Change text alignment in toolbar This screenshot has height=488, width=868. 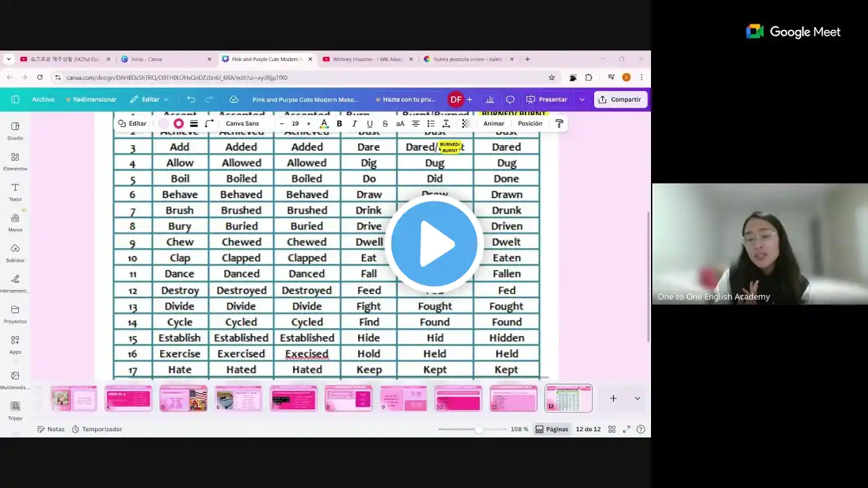(x=416, y=123)
